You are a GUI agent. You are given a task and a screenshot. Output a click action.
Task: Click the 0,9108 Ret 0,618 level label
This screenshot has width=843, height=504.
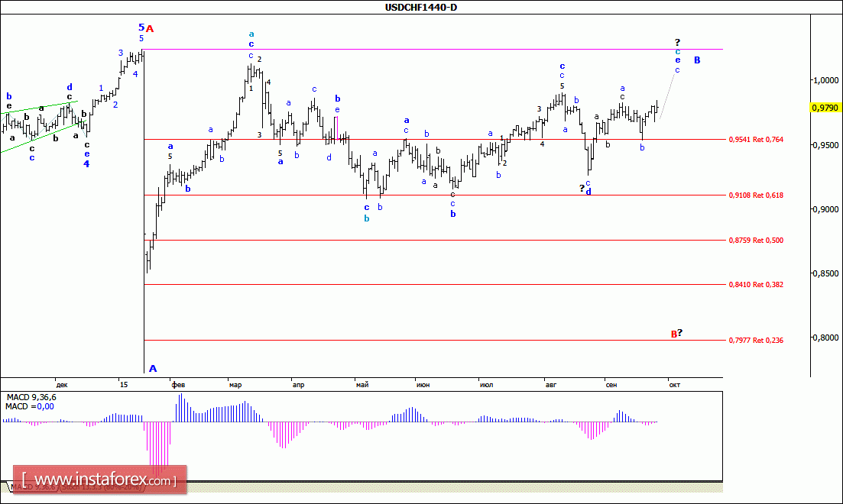pos(755,195)
